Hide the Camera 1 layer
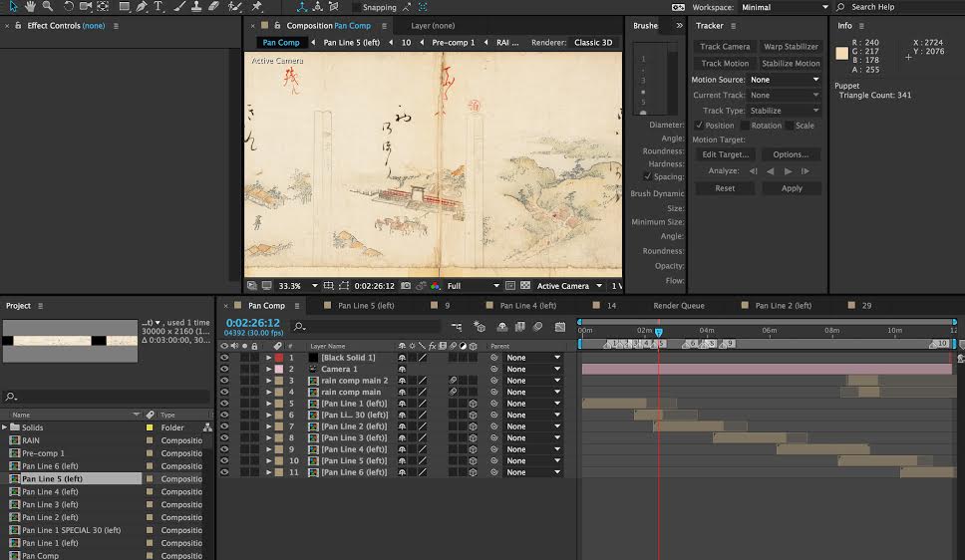The height and width of the screenshot is (560, 965). [224, 369]
